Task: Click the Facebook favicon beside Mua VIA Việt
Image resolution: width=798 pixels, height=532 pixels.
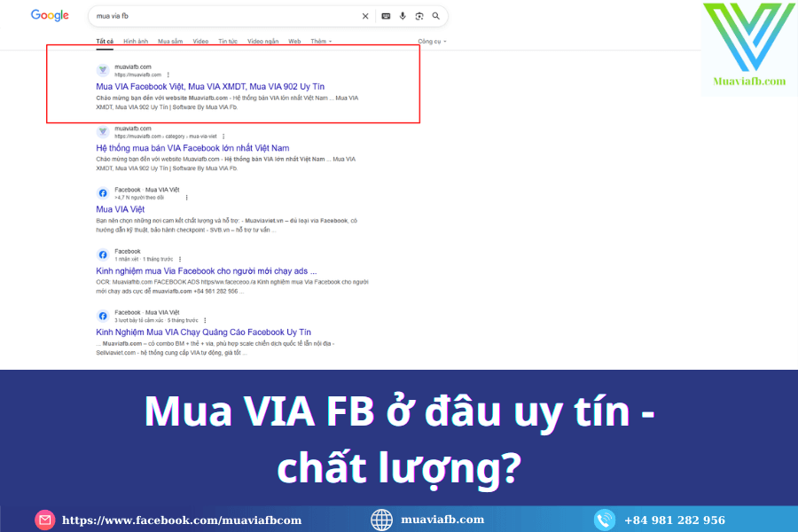Action: [x=103, y=192]
